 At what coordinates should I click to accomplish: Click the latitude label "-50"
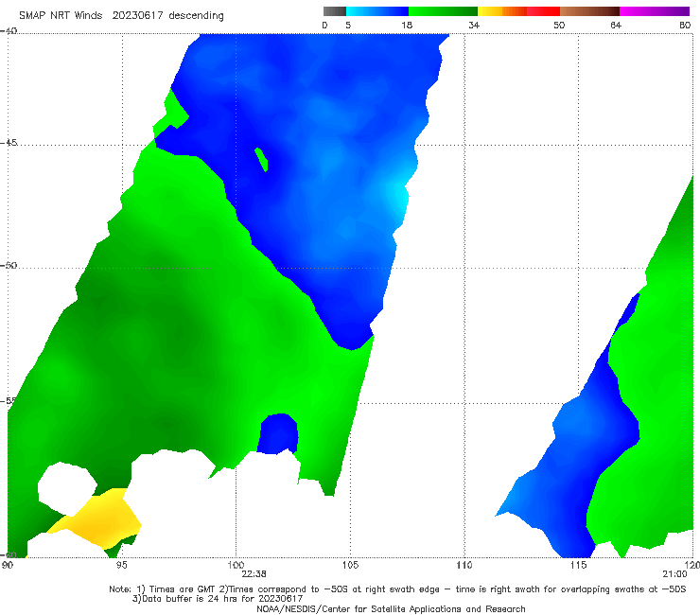[x=9, y=266]
